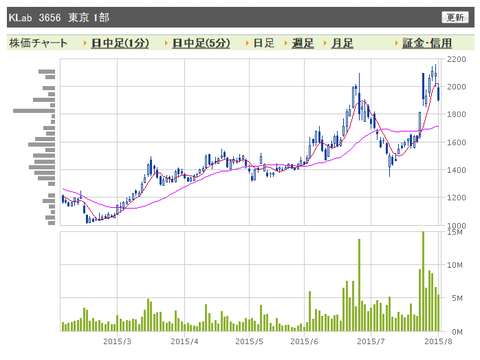Open the 証金・信用 margin page

427,43
